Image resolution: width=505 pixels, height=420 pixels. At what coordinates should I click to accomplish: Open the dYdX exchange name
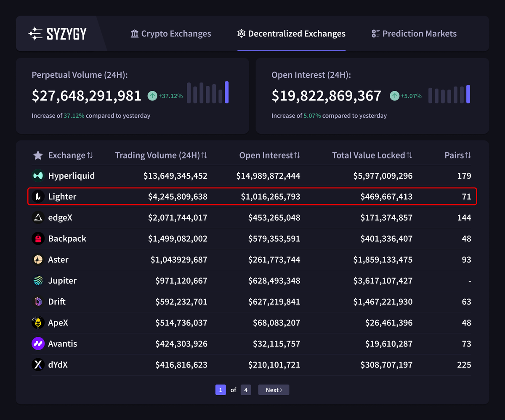pyautogui.click(x=58, y=365)
